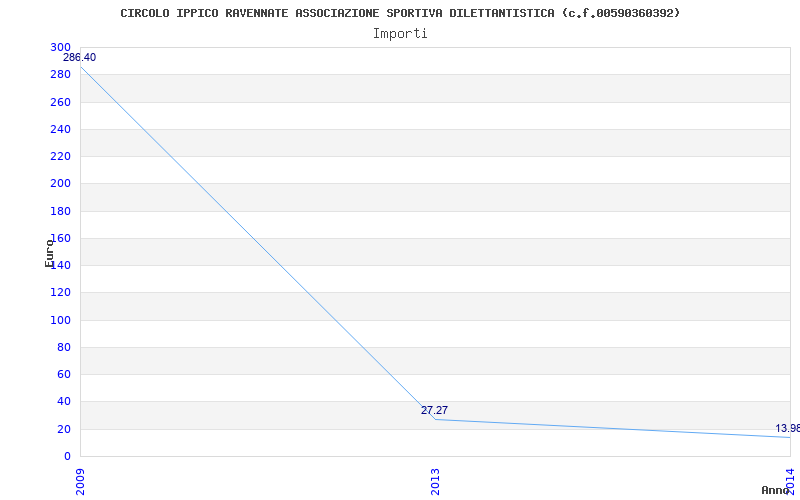Click the 300 y-axis tick label

(60, 47)
